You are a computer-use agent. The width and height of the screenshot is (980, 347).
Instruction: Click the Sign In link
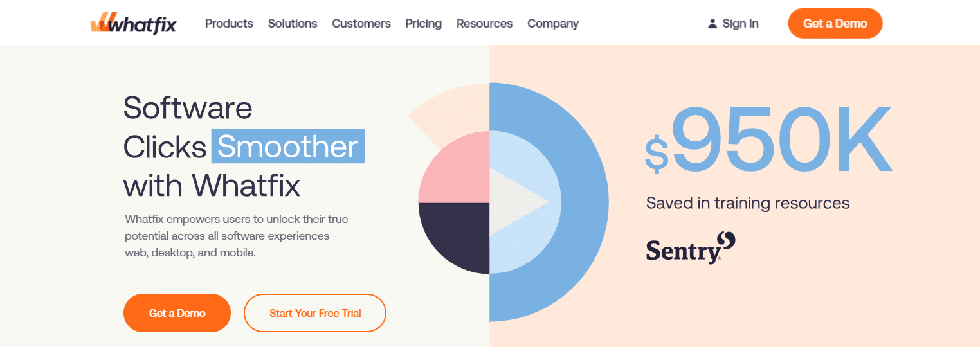(x=740, y=24)
